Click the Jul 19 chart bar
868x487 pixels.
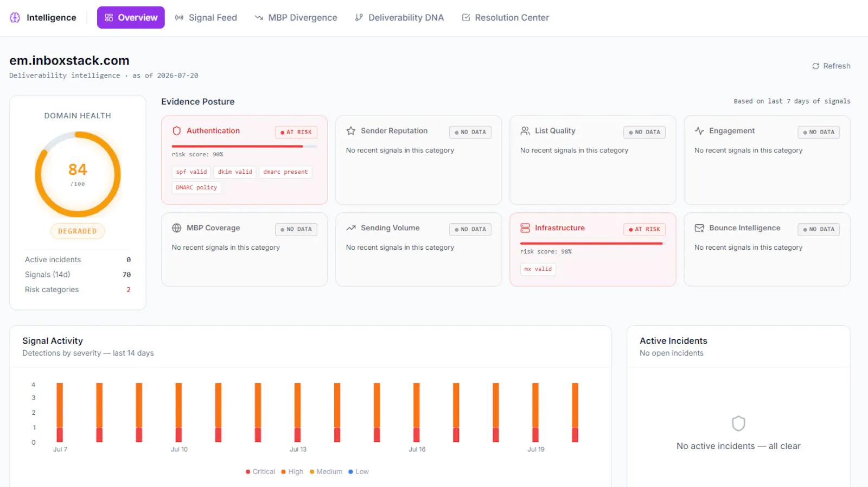535,413
